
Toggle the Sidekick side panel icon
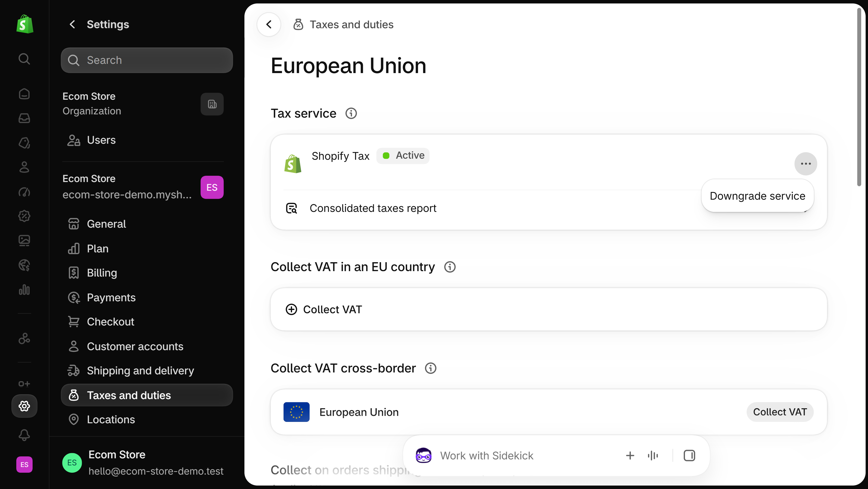pos(689,456)
